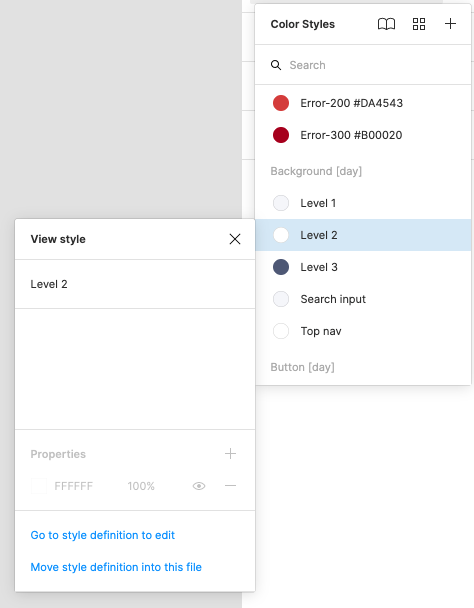Click Move style definition into this file
The image size is (474, 608).
[x=116, y=567]
